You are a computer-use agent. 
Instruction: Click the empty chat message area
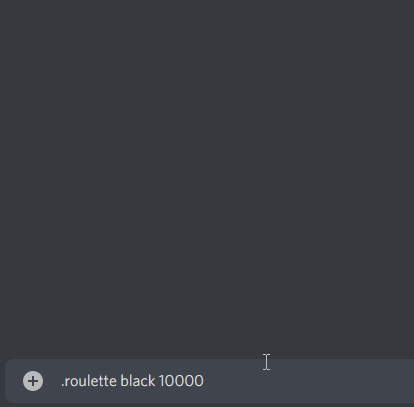(x=207, y=177)
